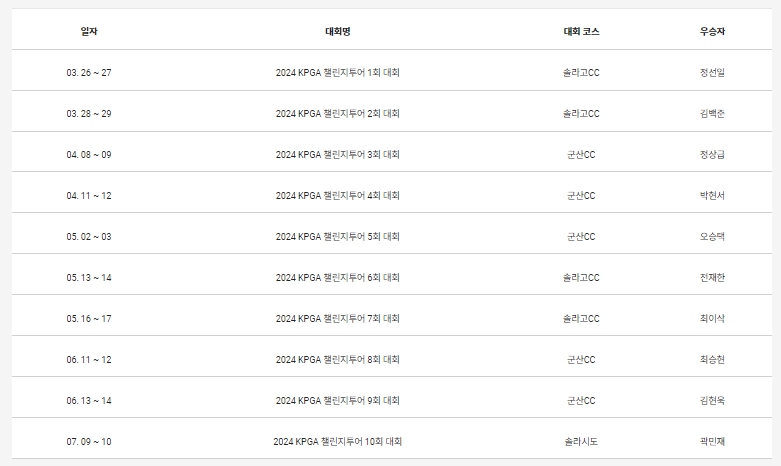This screenshot has width=781, height=466.
Task: Click the winner name in the 10회 대회 row
Action: [x=712, y=441]
